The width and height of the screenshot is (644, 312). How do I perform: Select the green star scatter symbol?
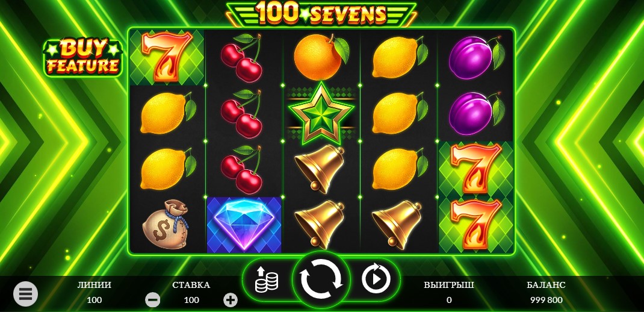(321, 113)
